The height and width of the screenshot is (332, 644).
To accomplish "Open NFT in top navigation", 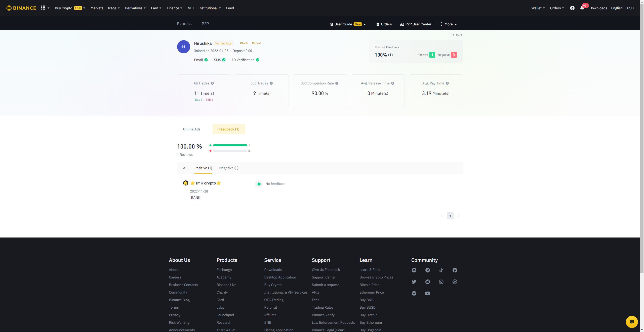I will 191,8.
